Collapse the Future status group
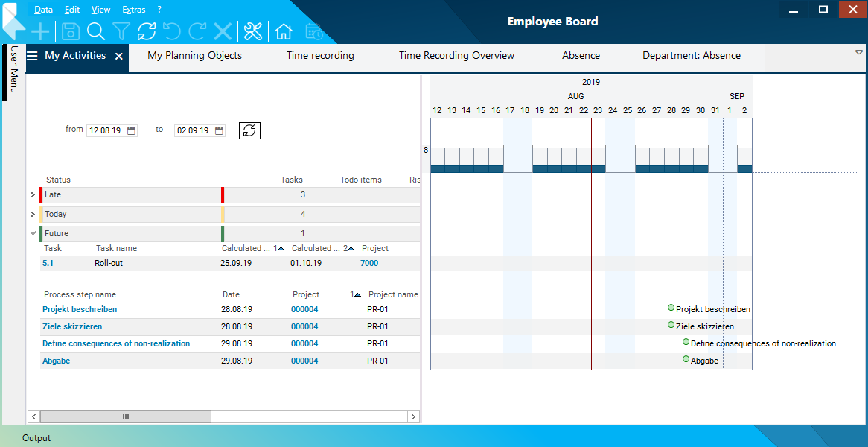 pyautogui.click(x=33, y=233)
